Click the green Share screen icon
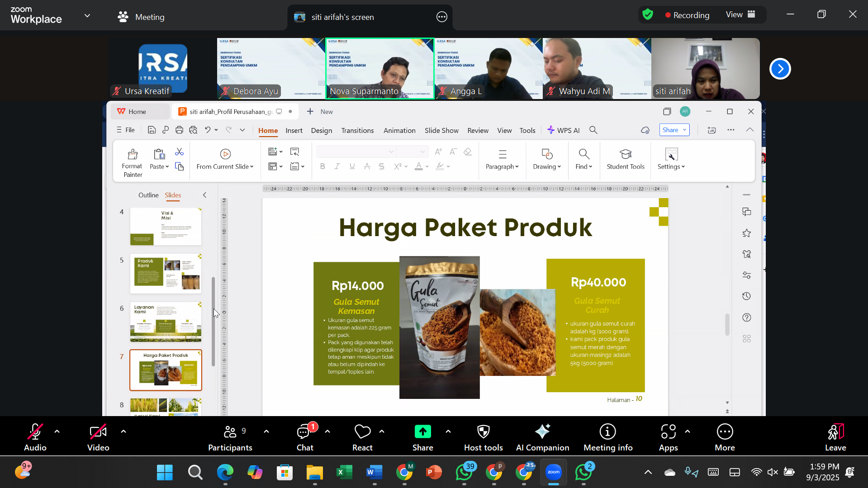Screen dimensions: 868x488 click(422, 432)
